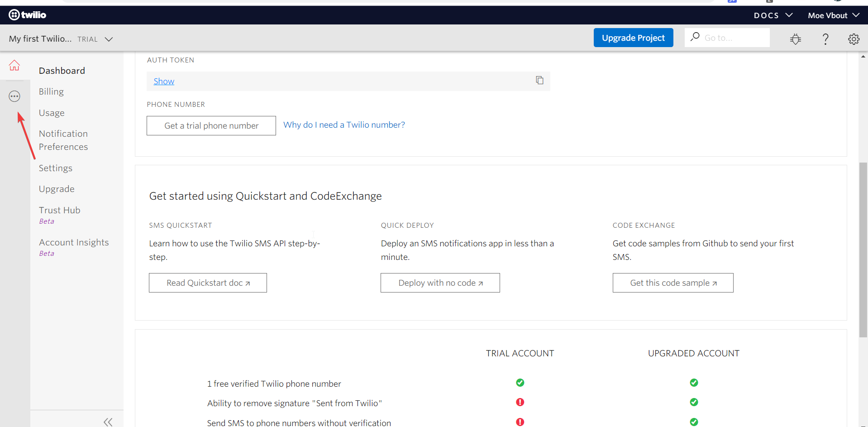Click green check for free verified number upgraded

coord(694,383)
